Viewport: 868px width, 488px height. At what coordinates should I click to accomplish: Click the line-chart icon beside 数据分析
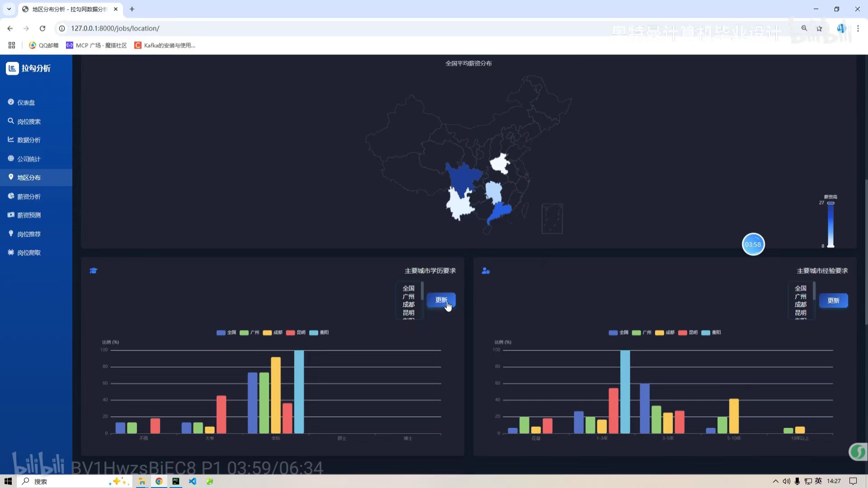(x=11, y=140)
